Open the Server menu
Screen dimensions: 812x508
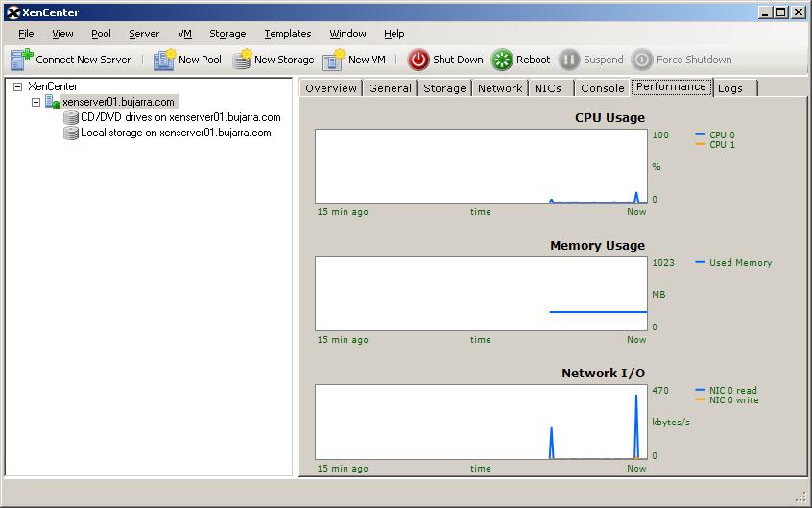point(144,34)
